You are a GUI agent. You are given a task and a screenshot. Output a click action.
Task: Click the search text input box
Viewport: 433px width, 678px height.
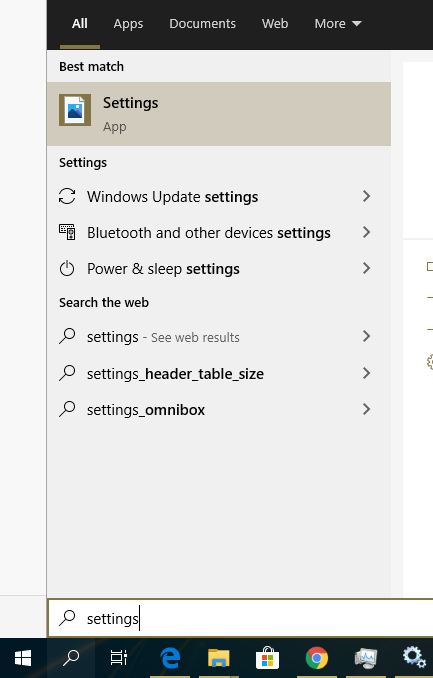[x=241, y=618]
